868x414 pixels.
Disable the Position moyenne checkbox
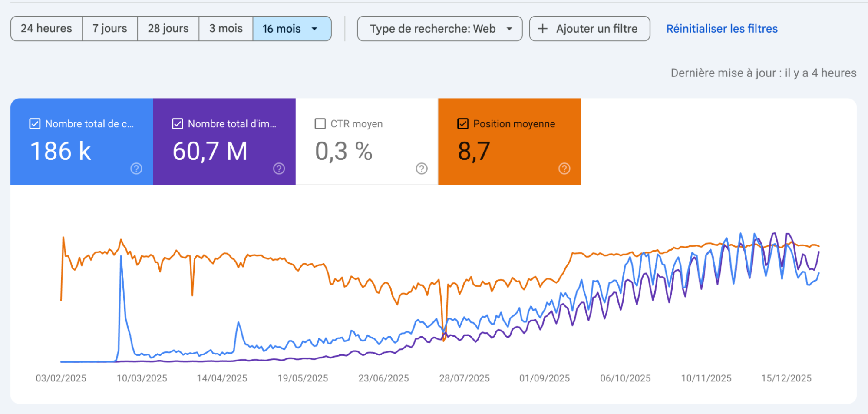point(463,124)
